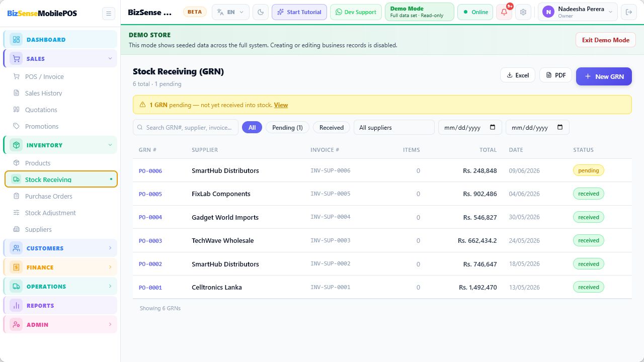Click the Sales cart icon
The width and height of the screenshot is (644, 362).
(x=16, y=59)
